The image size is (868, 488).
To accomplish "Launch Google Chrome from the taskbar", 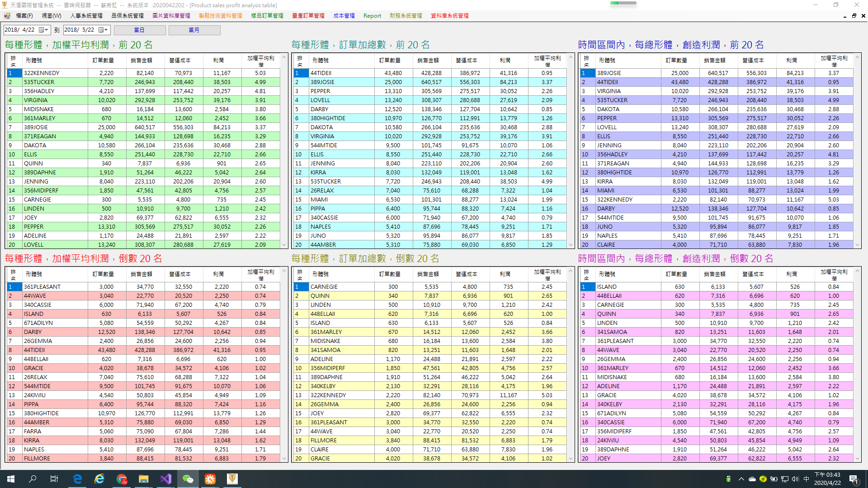I will coord(122,479).
